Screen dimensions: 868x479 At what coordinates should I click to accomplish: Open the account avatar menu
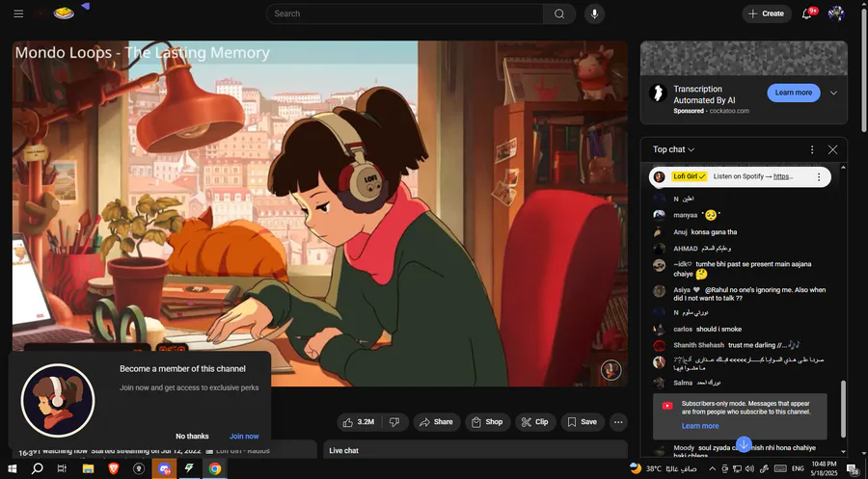click(836, 13)
